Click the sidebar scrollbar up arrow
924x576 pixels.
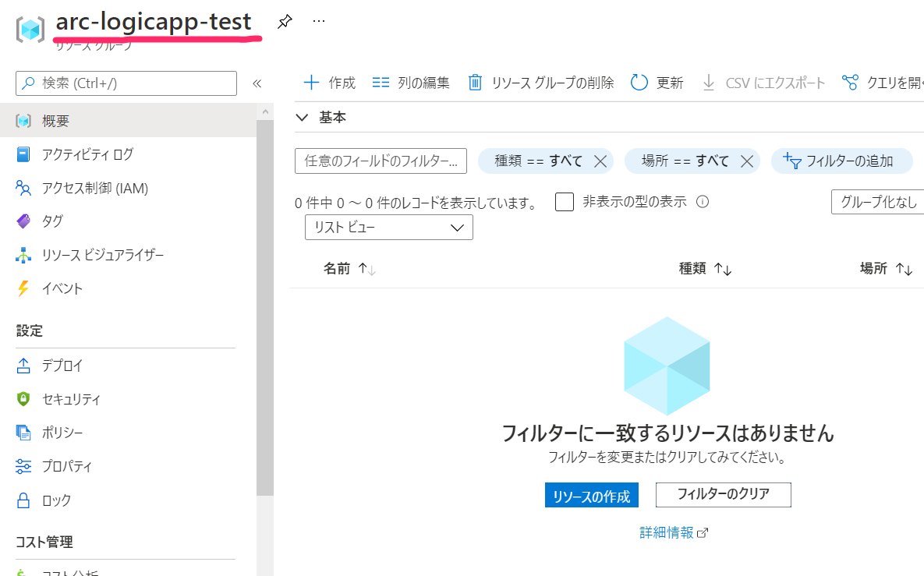pos(265,112)
